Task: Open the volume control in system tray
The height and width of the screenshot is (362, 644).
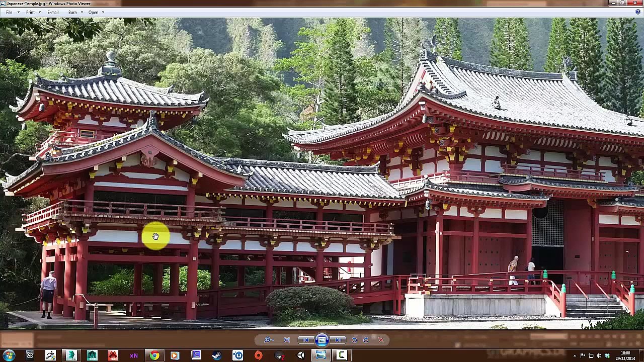Action: click(599, 356)
